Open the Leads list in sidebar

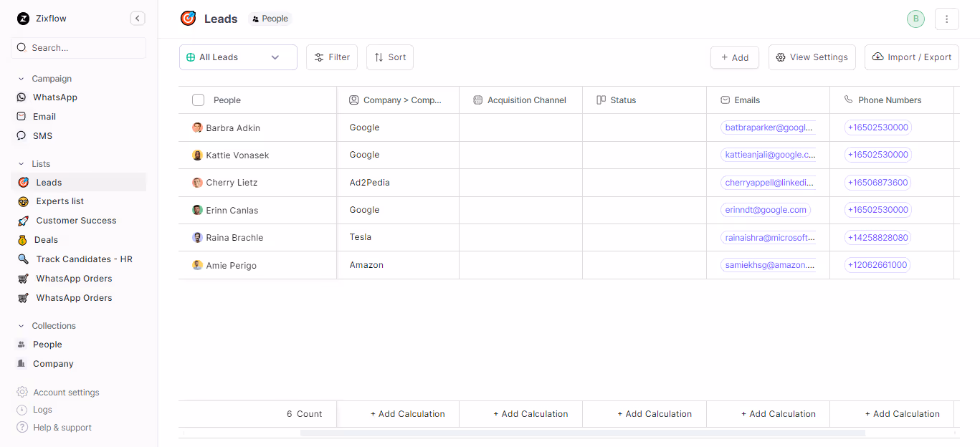(x=79, y=183)
